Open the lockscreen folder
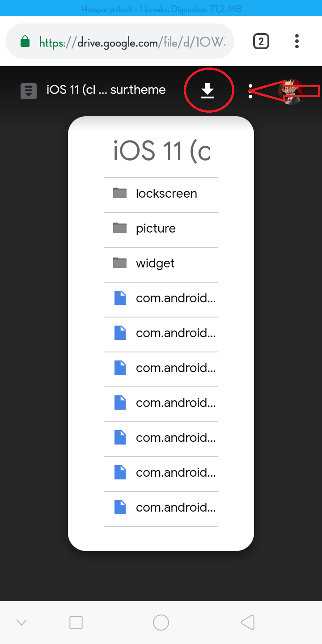This screenshot has height=644, width=322. (x=166, y=194)
